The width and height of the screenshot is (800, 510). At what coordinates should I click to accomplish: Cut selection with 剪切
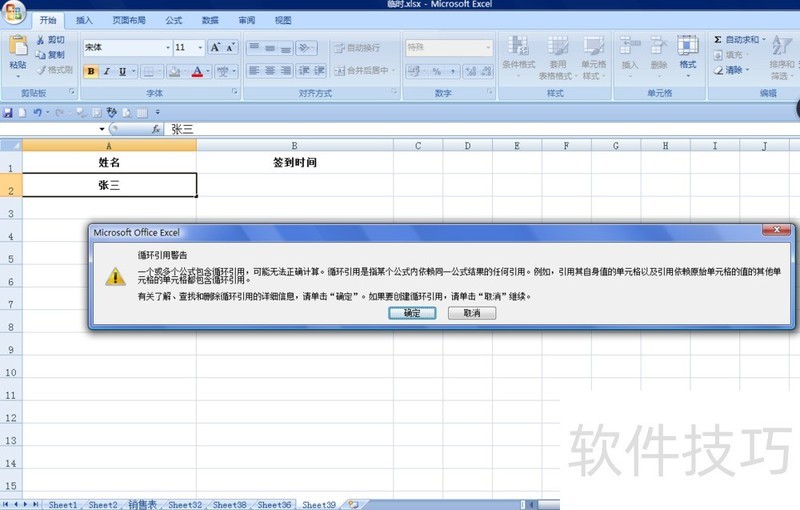[51, 40]
